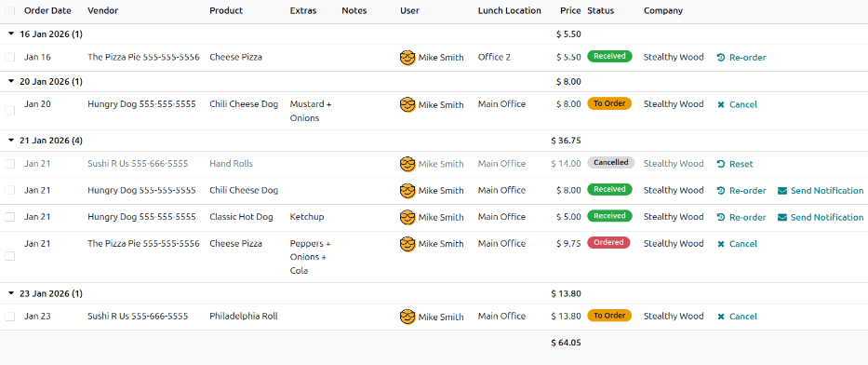Check the Peppers + Onions pizza row checkbox
Image resolution: width=868 pixels, height=365 pixels.
(x=10, y=256)
